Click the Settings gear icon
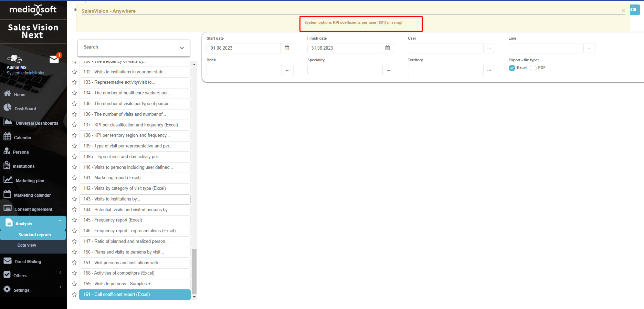 point(7,289)
